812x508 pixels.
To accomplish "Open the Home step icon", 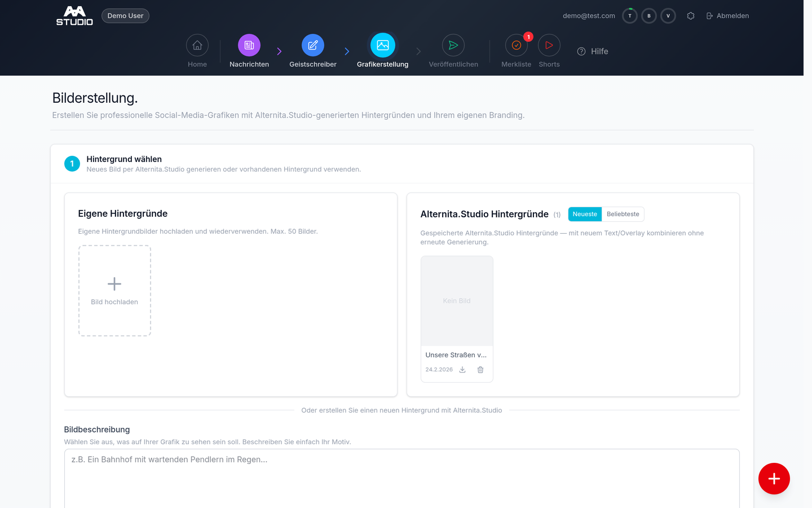I will (x=197, y=45).
